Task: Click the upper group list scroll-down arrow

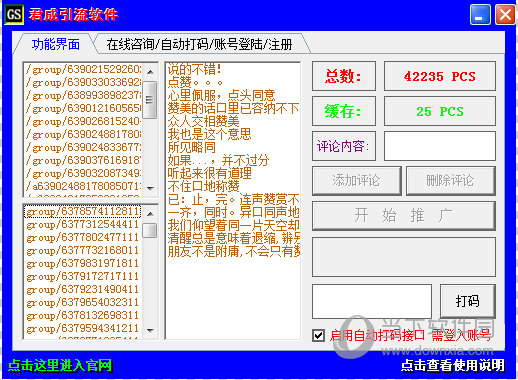Action: point(150,189)
